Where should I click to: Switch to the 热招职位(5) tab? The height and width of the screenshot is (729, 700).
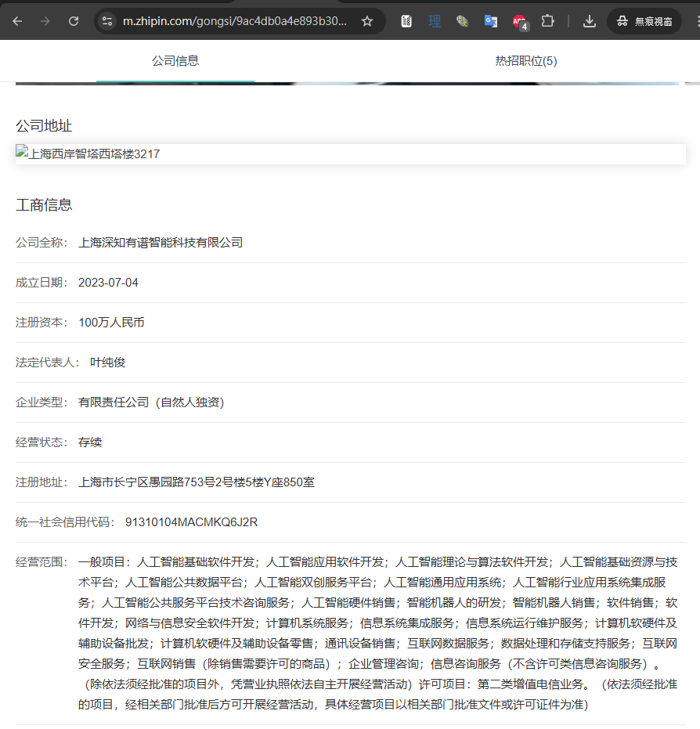click(526, 61)
